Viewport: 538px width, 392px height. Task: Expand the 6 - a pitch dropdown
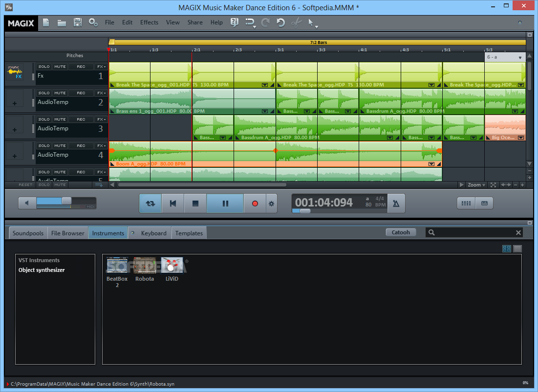pyautogui.click(x=504, y=57)
